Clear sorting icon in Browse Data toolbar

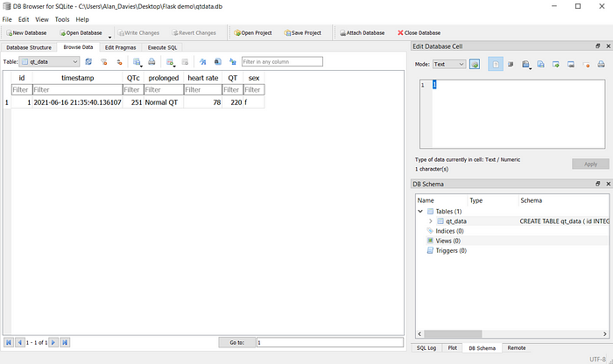coord(119,62)
